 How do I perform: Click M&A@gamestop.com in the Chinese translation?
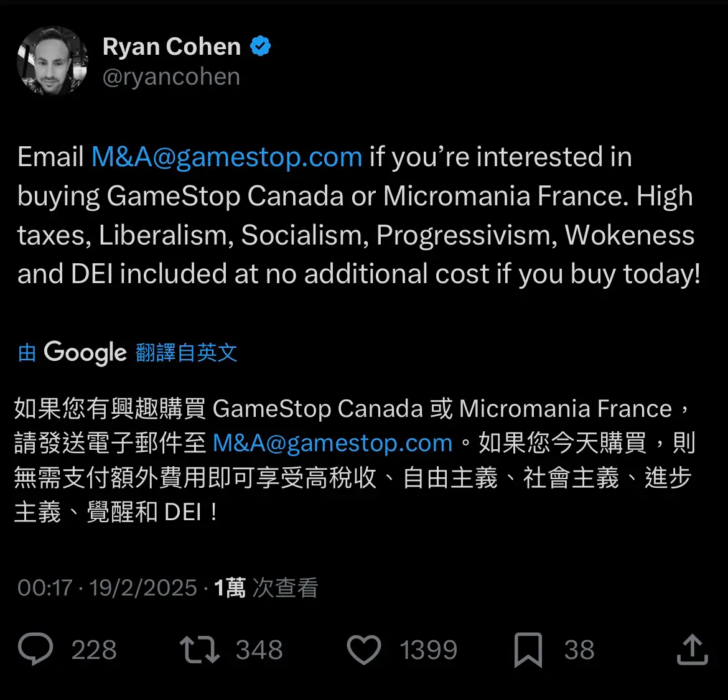click(x=332, y=443)
